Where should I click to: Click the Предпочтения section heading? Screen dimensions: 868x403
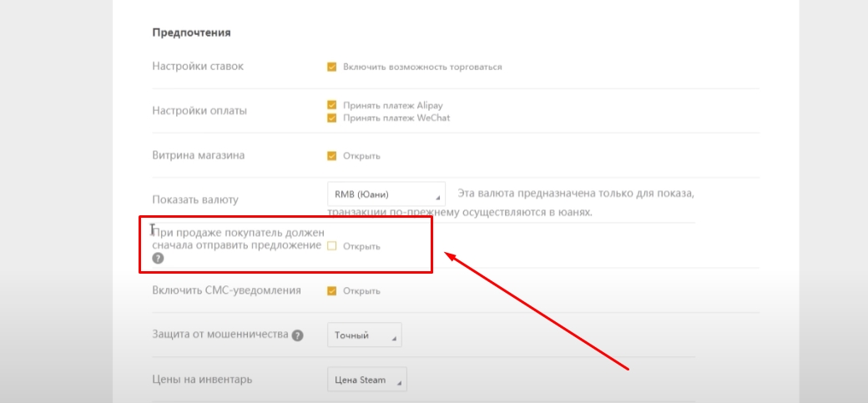[191, 33]
